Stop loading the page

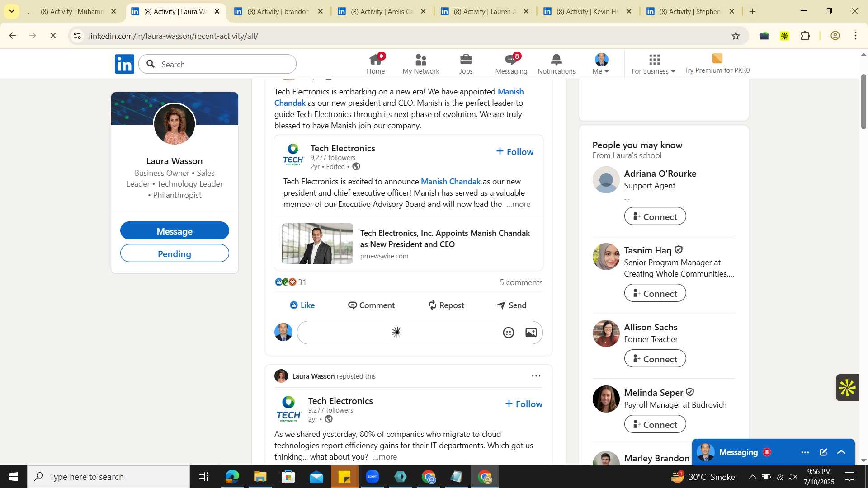tap(53, 36)
